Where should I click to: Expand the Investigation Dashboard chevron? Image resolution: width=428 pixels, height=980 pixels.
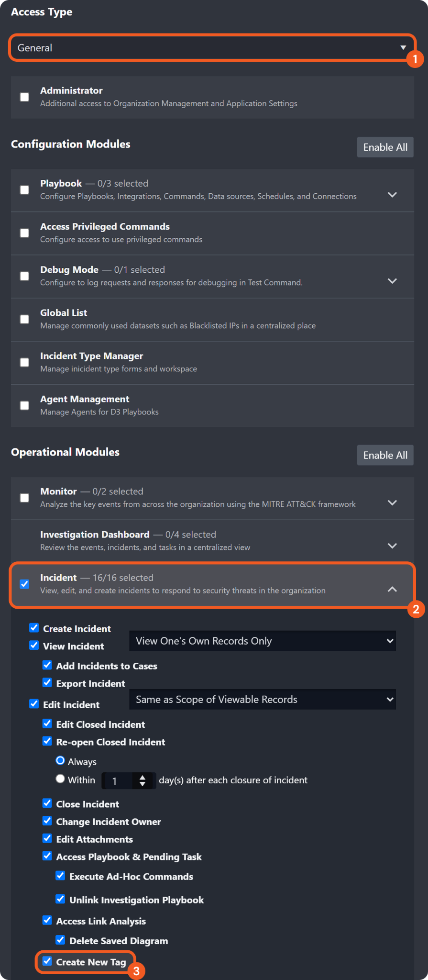[x=392, y=546]
